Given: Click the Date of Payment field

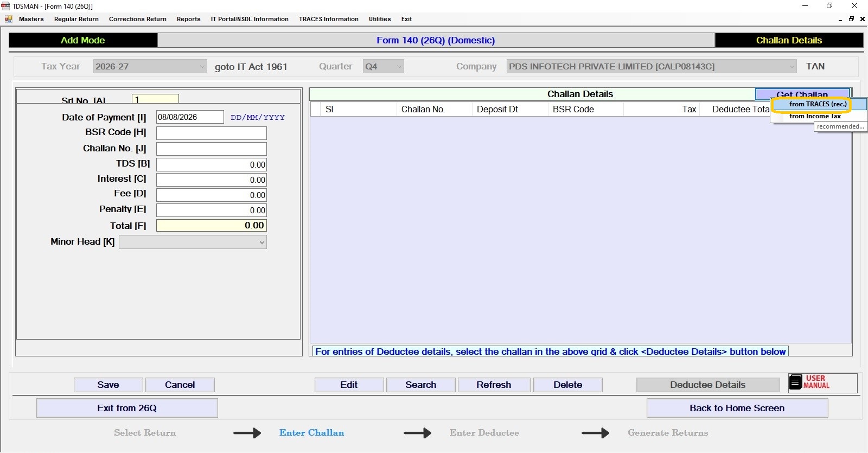Looking at the screenshot, I should pyautogui.click(x=190, y=117).
